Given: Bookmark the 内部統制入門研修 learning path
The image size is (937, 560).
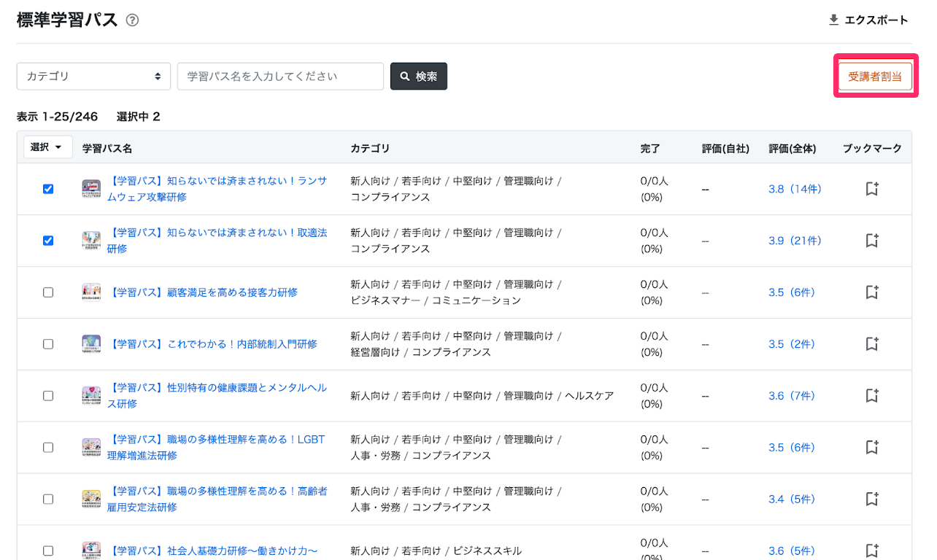Looking at the screenshot, I should [x=872, y=344].
